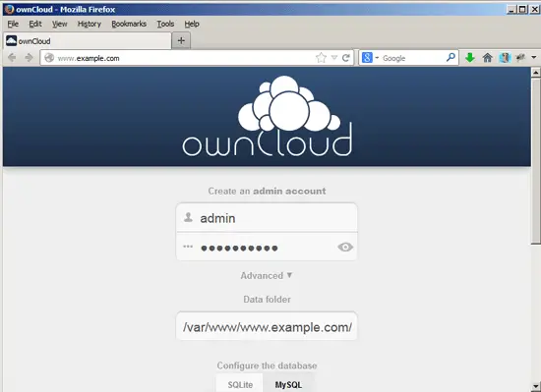Open the File menu
The image size is (541, 392).
(x=13, y=24)
